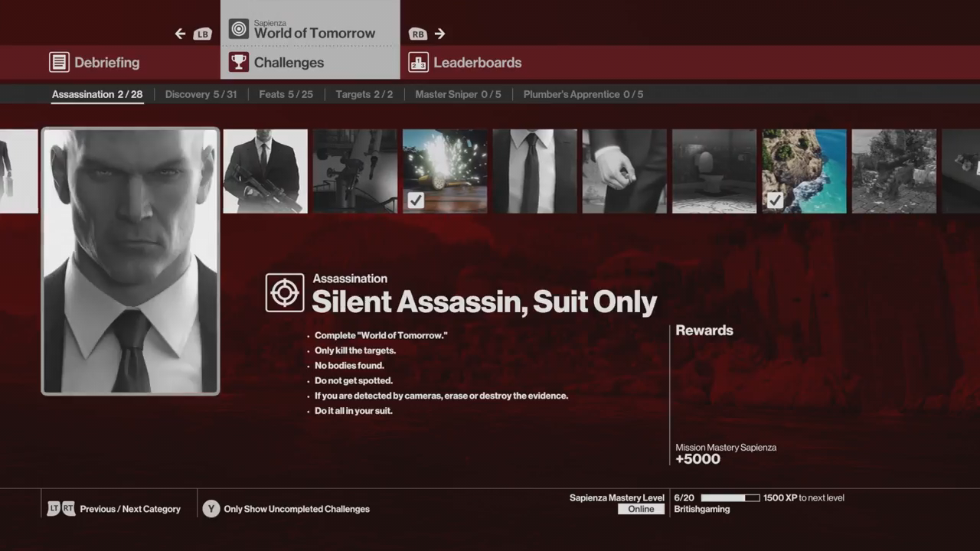Click the completed checkmark on coastal cliff thumbnail
This screenshot has width=980, height=551.
coord(775,201)
